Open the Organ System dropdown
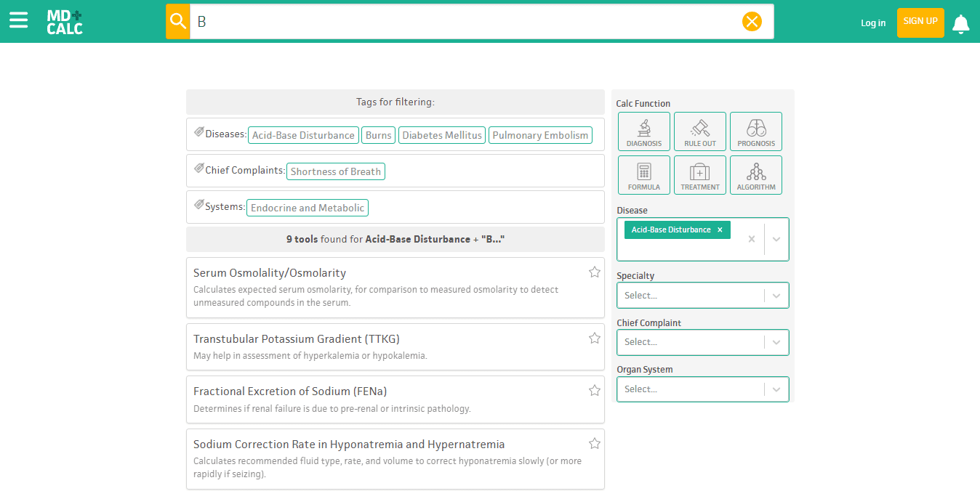This screenshot has height=491, width=980. (776, 389)
